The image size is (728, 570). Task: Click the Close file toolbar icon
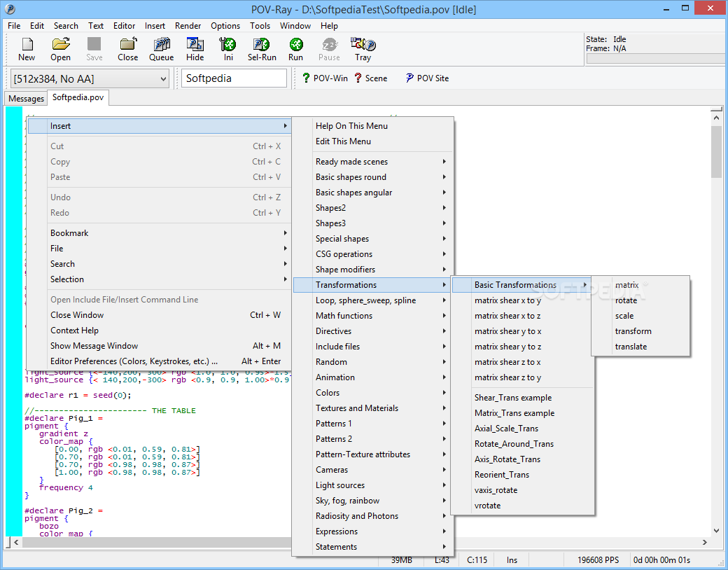click(x=127, y=49)
